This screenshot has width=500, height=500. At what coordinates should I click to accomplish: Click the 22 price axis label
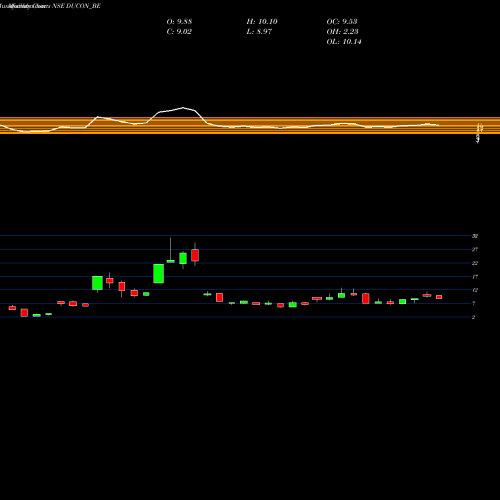tap(475, 263)
